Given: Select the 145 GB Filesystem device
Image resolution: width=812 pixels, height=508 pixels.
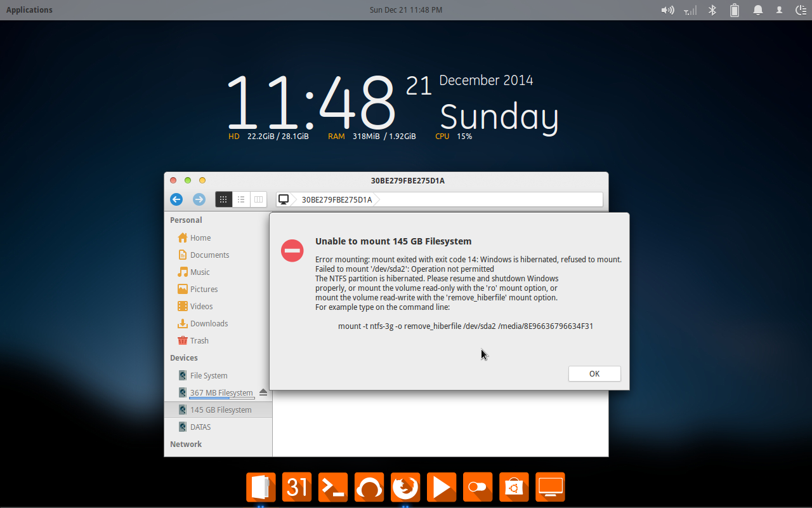Looking at the screenshot, I should click(x=218, y=410).
